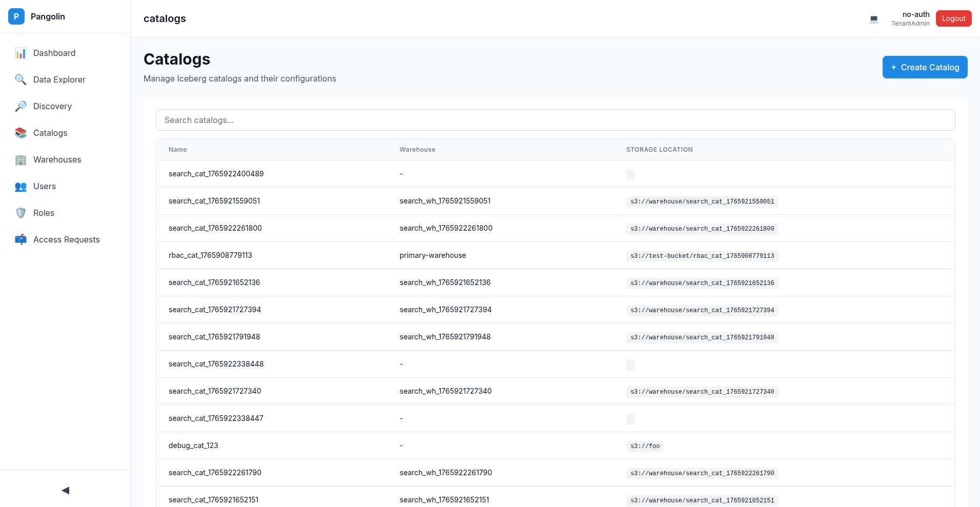Click the Name column header
This screenshot has width=980, height=507.
(x=177, y=150)
